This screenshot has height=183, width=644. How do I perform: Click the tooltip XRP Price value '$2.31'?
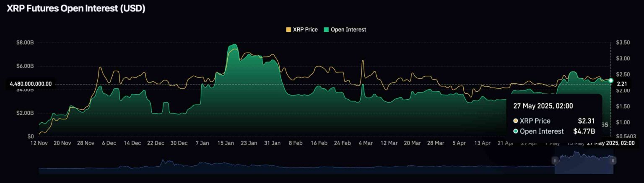(x=587, y=121)
